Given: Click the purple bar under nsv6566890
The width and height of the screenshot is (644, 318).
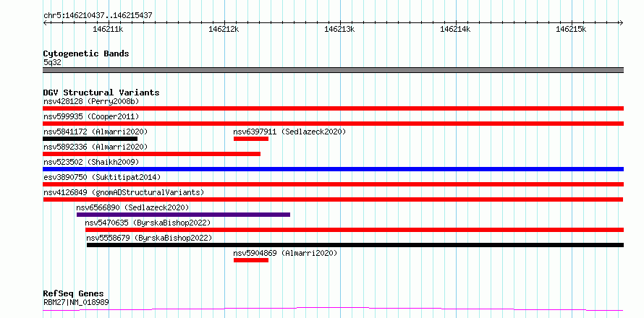Looking at the screenshot, I should (x=183, y=215).
